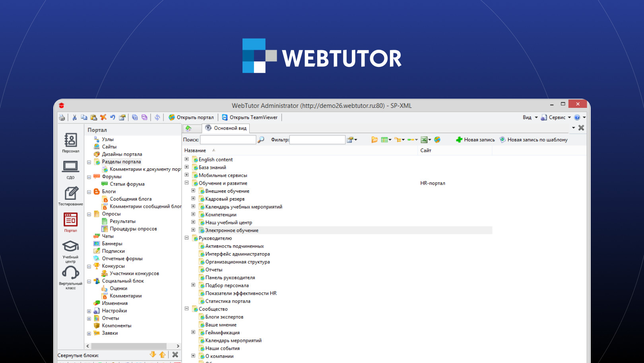Click Открыть портал button

(191, 117)
